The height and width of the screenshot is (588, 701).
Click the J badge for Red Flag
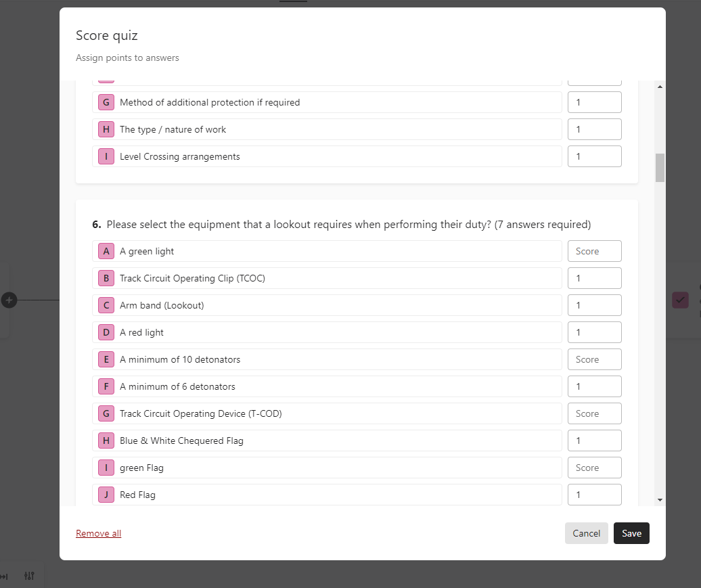click(x=106, y=495)
